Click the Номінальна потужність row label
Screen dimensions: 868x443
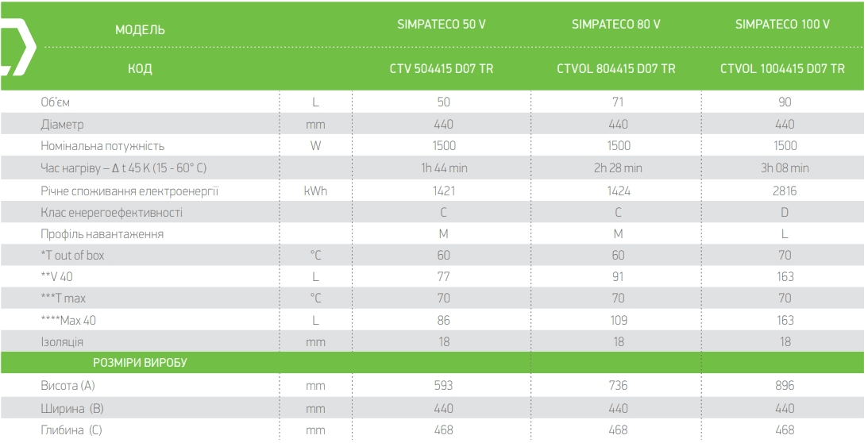pos(102,146)
